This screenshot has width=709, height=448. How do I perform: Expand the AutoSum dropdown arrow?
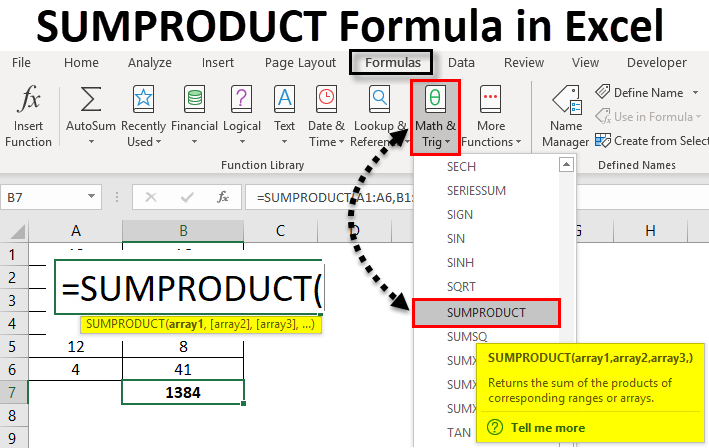(91, 142)
